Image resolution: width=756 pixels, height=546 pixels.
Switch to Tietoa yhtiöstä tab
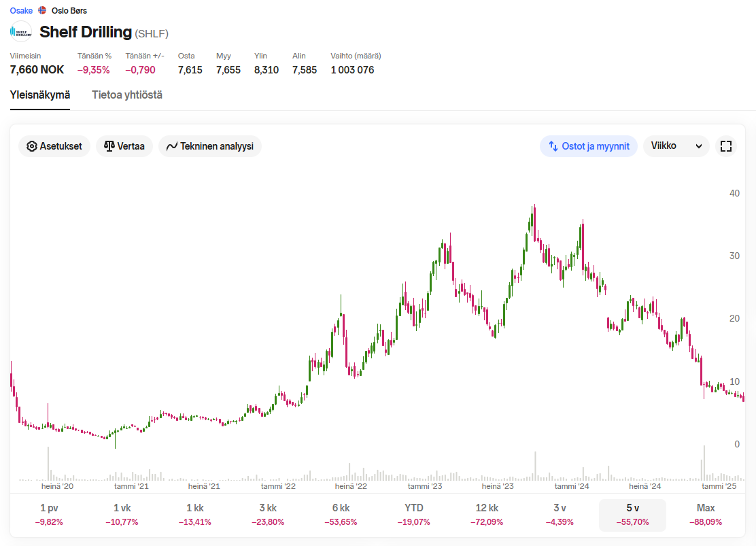pyautogui.click(x=127, y=95)
